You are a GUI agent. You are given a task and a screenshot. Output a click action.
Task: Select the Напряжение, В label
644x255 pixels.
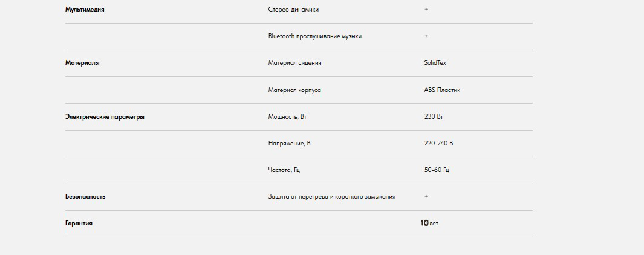pos(289,143)
